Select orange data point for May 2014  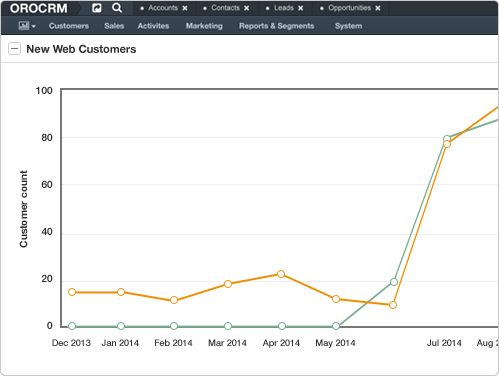pyautogui.click(x=336, y=299)
